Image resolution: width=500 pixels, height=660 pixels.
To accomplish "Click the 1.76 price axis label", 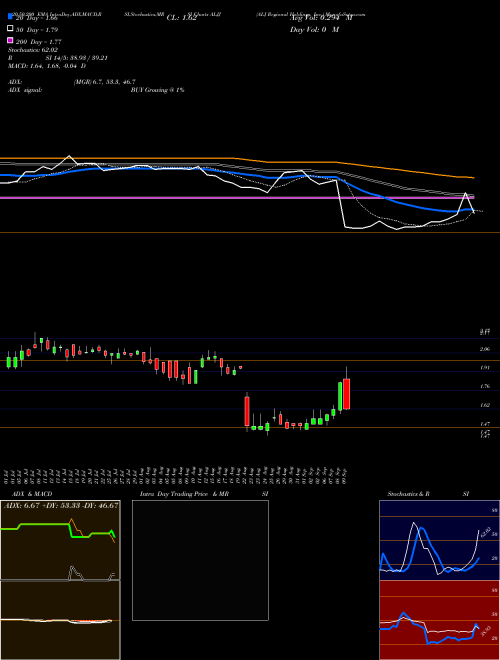I will click(485, 386).
